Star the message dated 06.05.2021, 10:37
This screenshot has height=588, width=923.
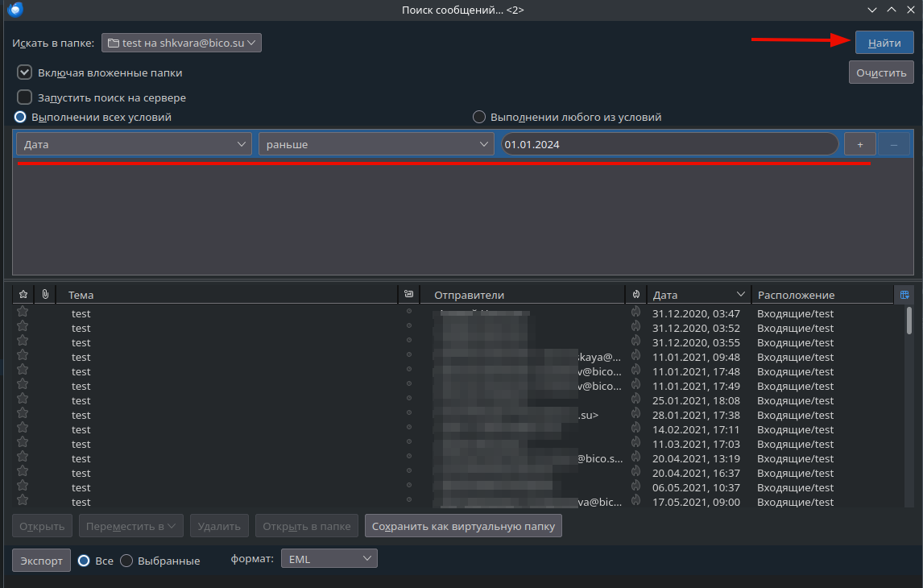click(23, 486)
